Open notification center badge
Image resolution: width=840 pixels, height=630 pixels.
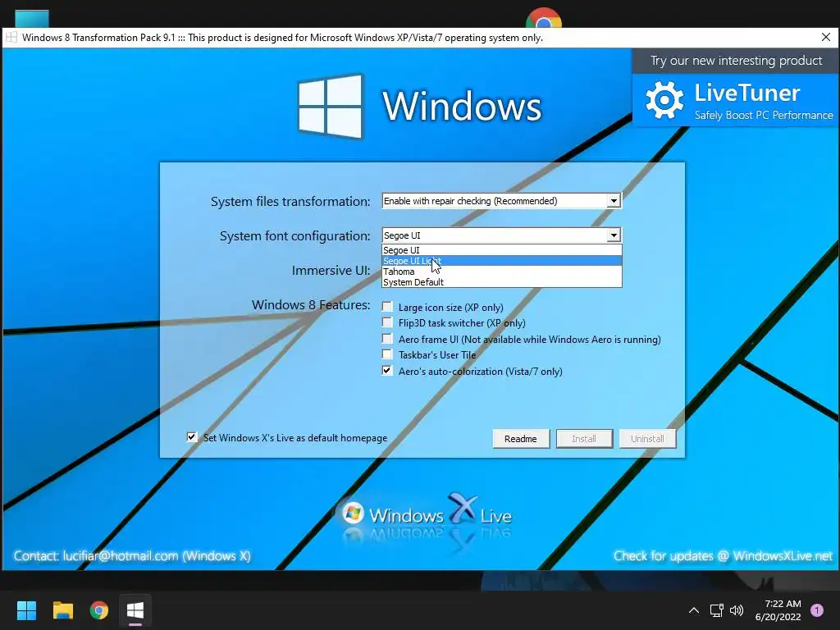coord(817,609)
